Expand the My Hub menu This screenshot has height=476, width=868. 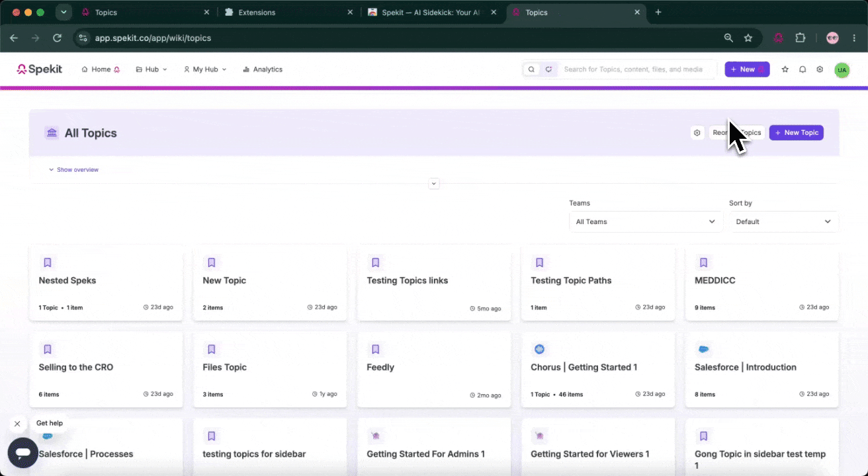(205, 69)
